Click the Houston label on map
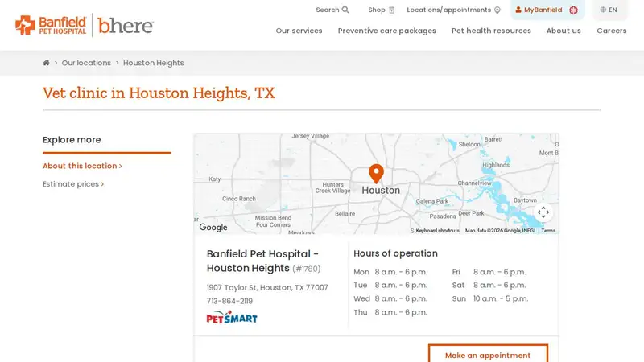 [381, 190]
